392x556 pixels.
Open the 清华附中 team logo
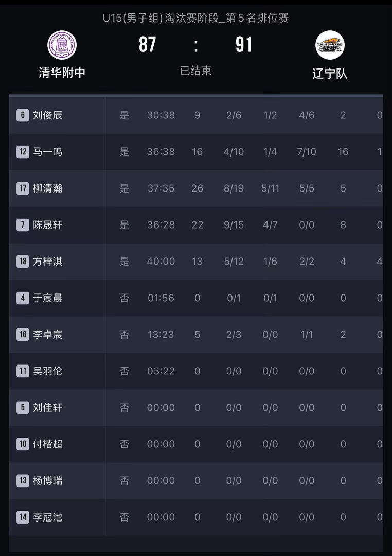point(62,45)
